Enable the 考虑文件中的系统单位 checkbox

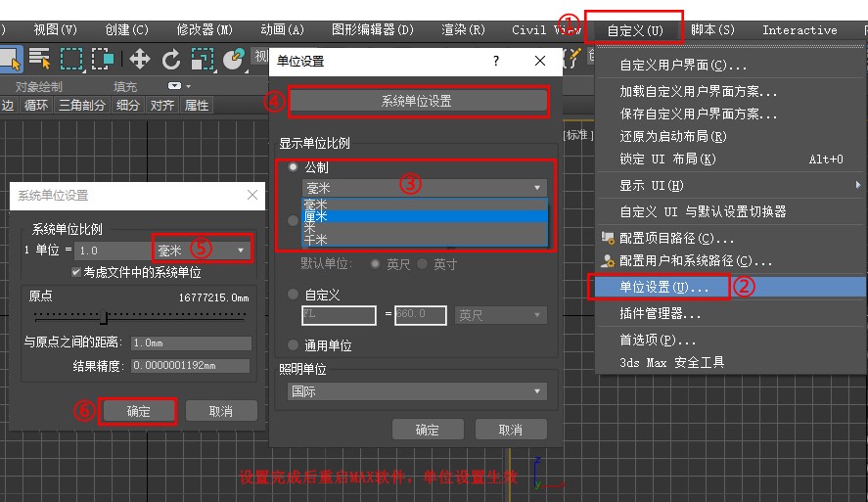(77, 271)
